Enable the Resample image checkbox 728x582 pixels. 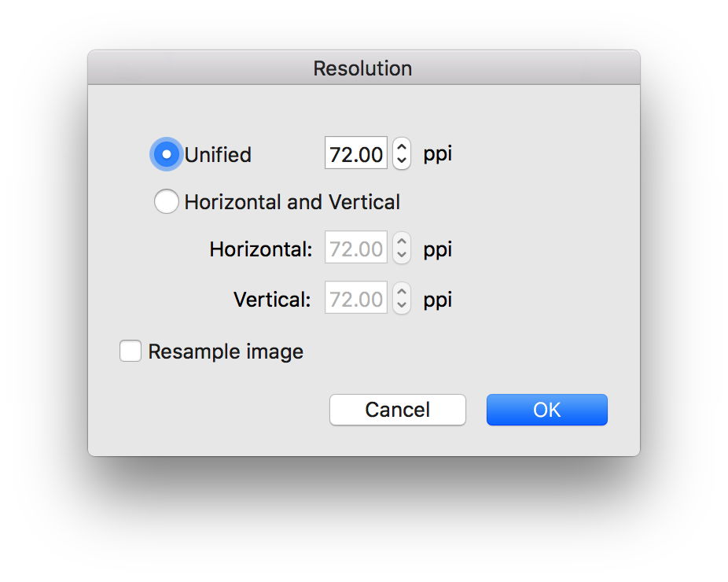click(131, 351)
